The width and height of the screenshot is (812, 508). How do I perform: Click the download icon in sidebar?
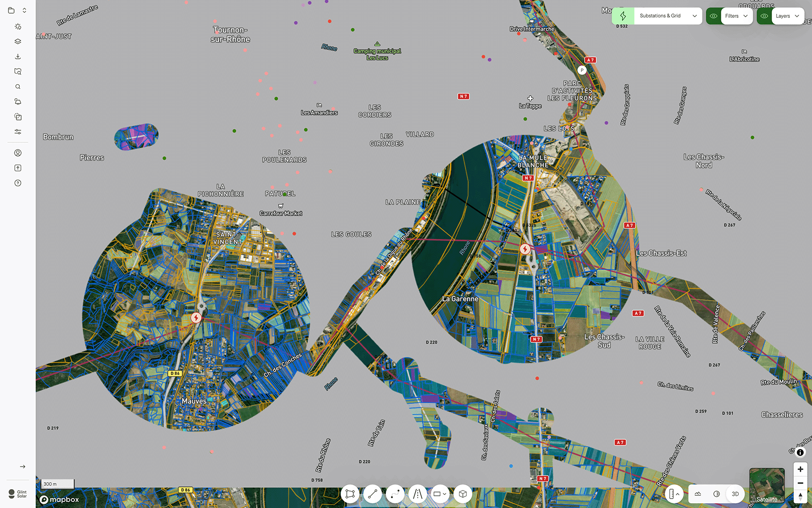tap(18, 56)
